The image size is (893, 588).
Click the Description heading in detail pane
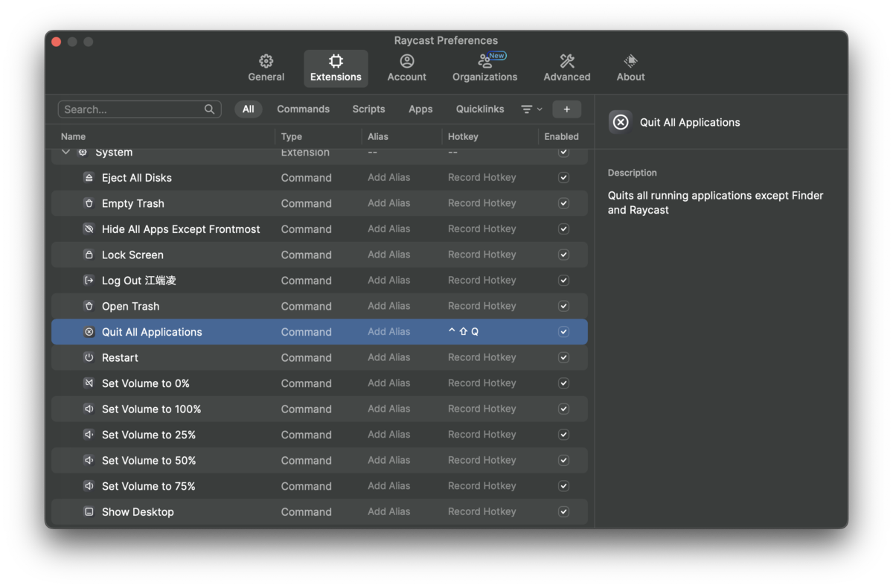[632, 173]
